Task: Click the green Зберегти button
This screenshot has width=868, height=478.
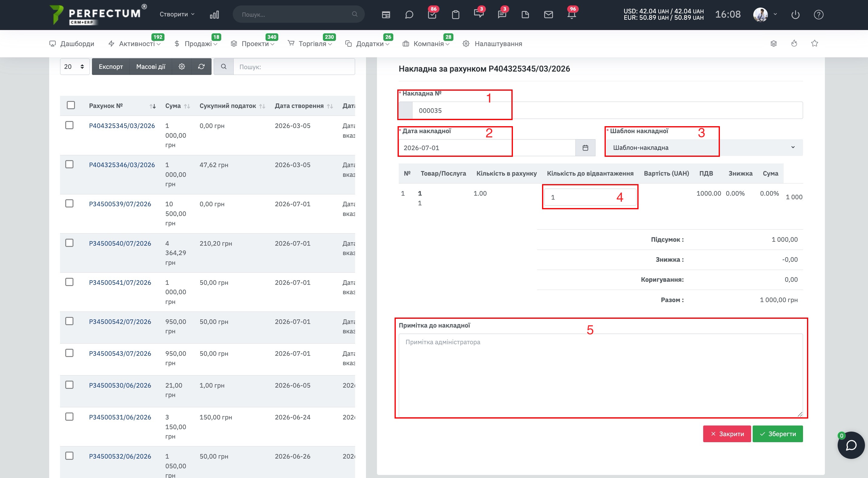Action: point(778,434)
